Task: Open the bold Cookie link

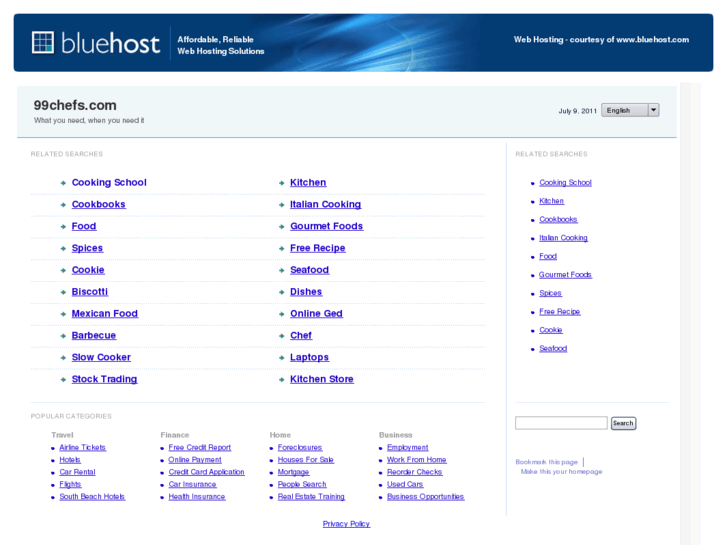Action: (x=88, y=270)
